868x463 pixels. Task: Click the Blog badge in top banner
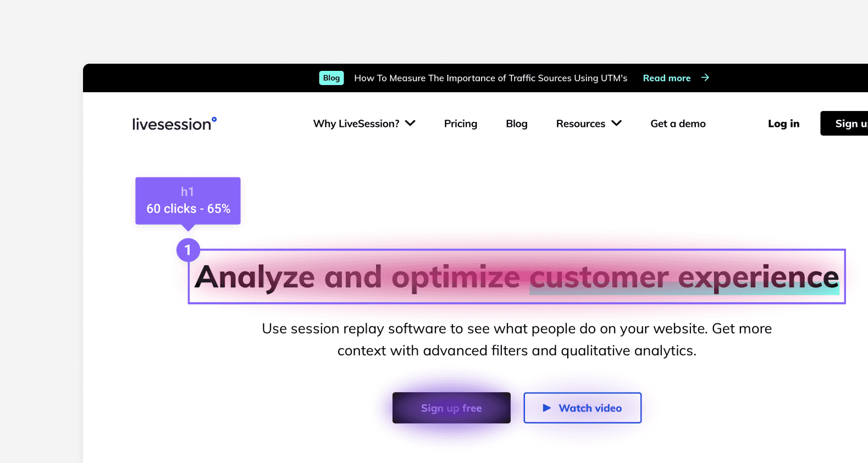331,78
